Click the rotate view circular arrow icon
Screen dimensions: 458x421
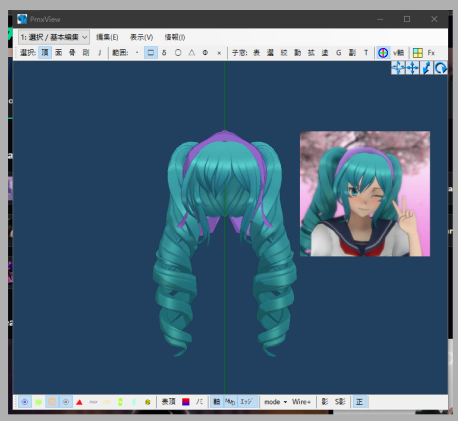(x=441, y=68)
